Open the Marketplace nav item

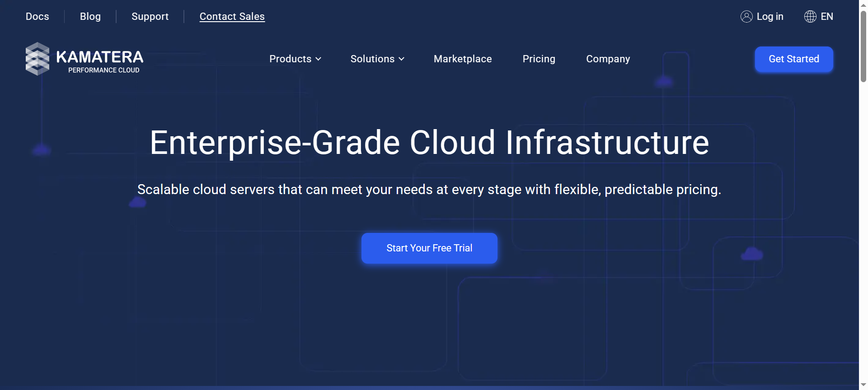tap(462, 59)
